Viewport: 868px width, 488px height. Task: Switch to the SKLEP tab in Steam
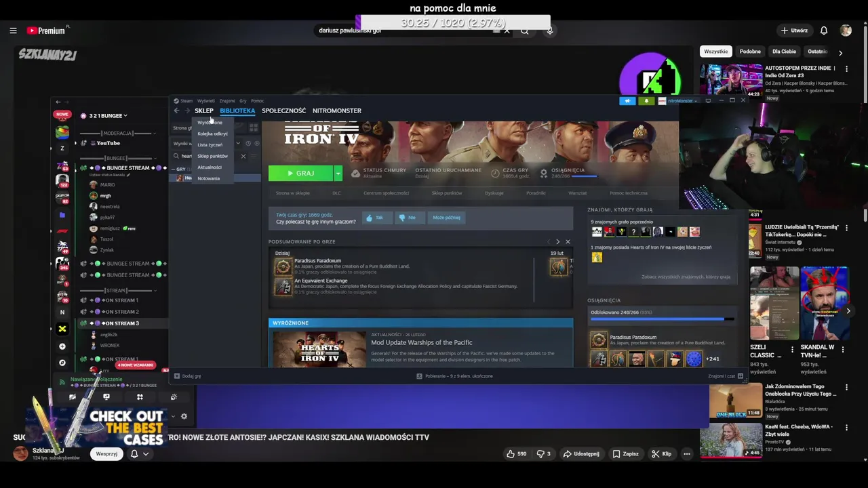coord(203,110)
